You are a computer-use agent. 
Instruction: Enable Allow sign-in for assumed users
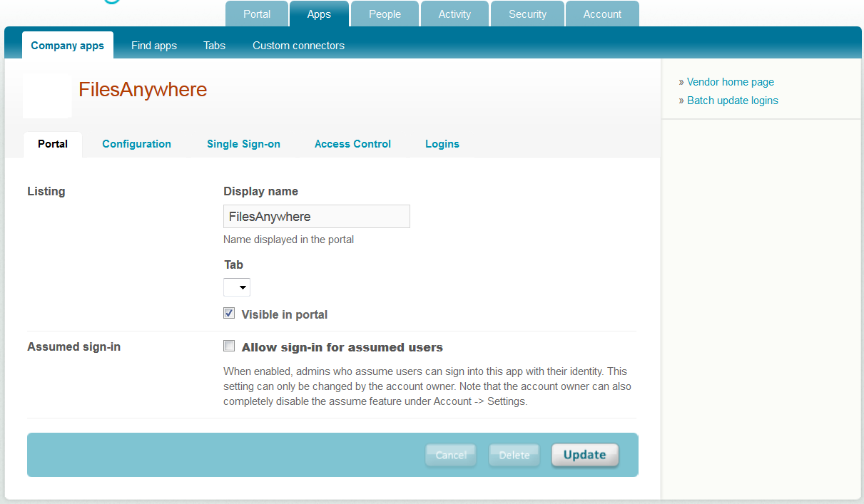pyautogui.click(x=229, y=346)
